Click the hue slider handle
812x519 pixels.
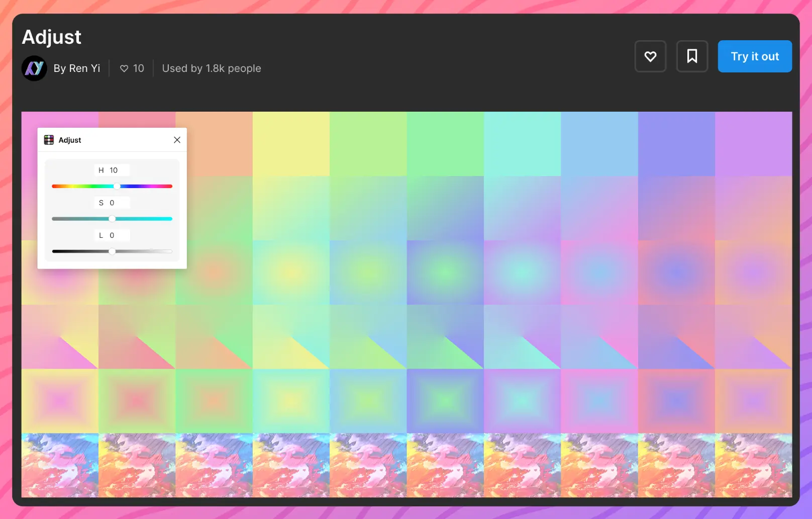click(117, 186)
